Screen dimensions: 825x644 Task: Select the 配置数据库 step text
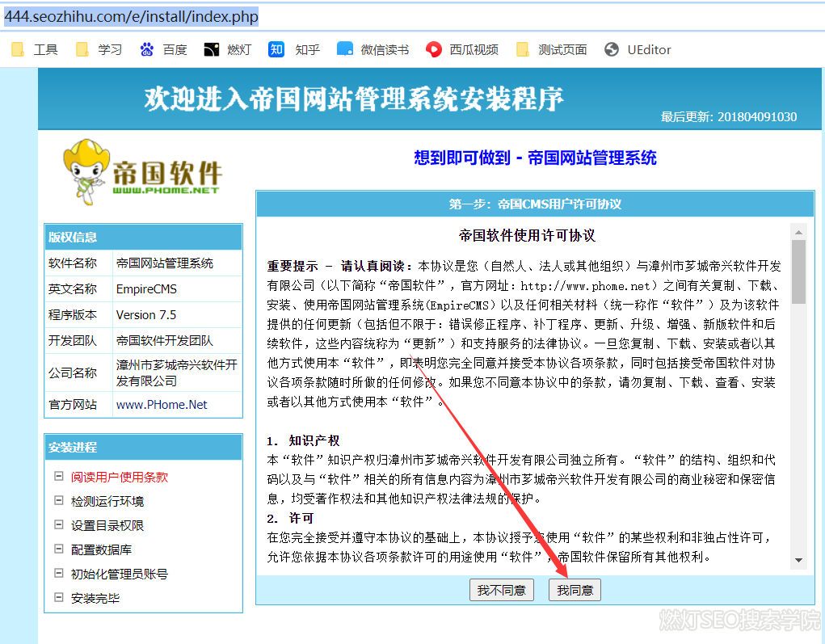coord(102,549)
